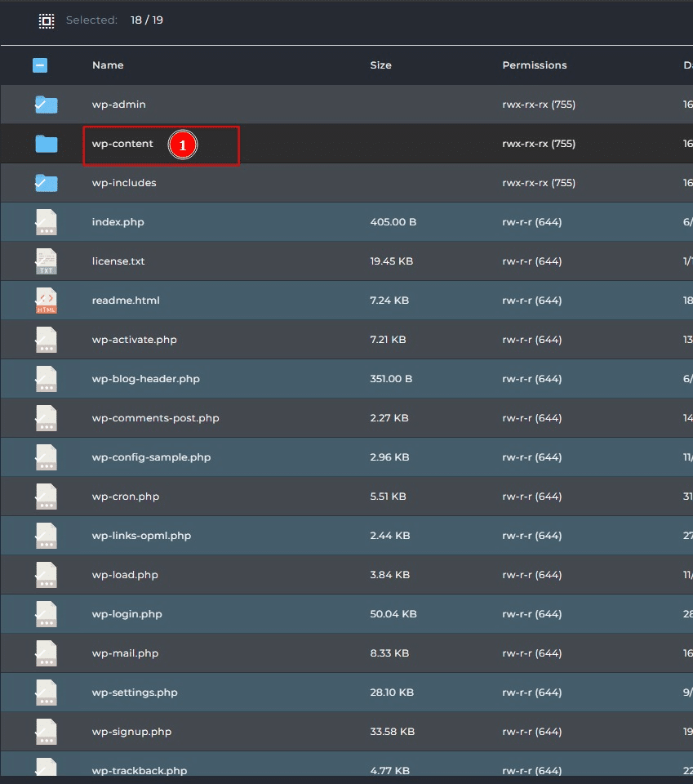Click the wp-comments-post.php file icon
This screenshot has width=693, height=784.
(x=47, y=418)
